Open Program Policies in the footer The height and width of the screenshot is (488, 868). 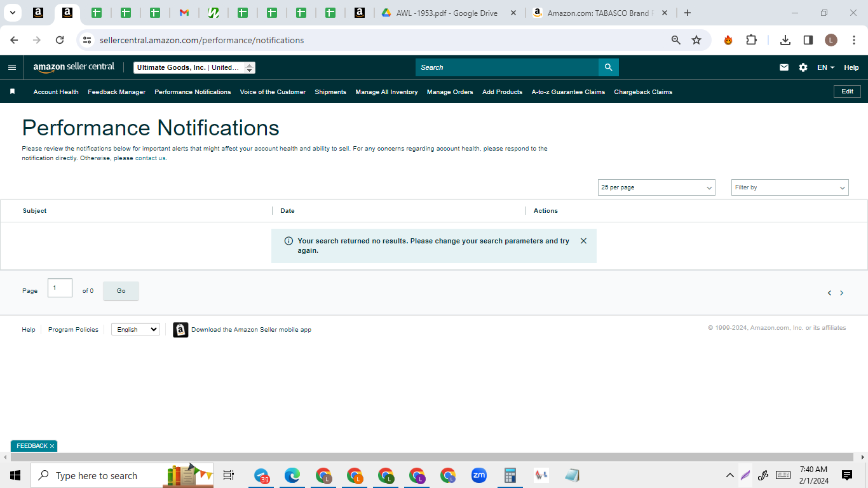click(x=73, y=329)
